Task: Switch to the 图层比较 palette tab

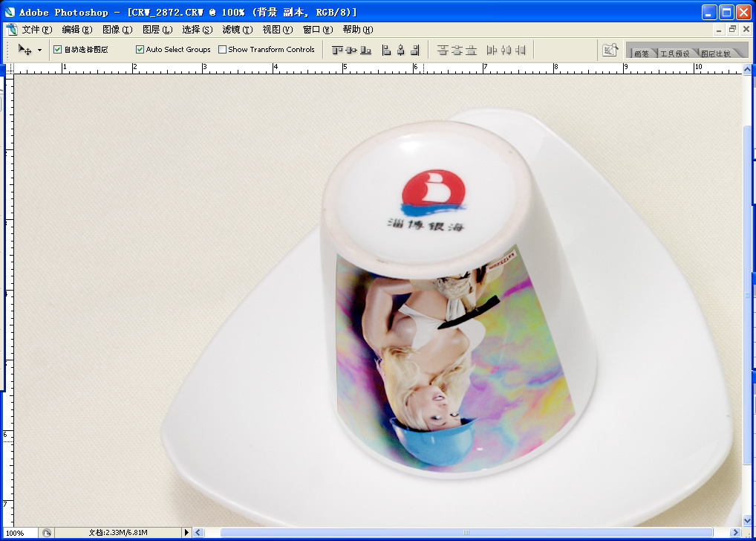Action: 715,53
